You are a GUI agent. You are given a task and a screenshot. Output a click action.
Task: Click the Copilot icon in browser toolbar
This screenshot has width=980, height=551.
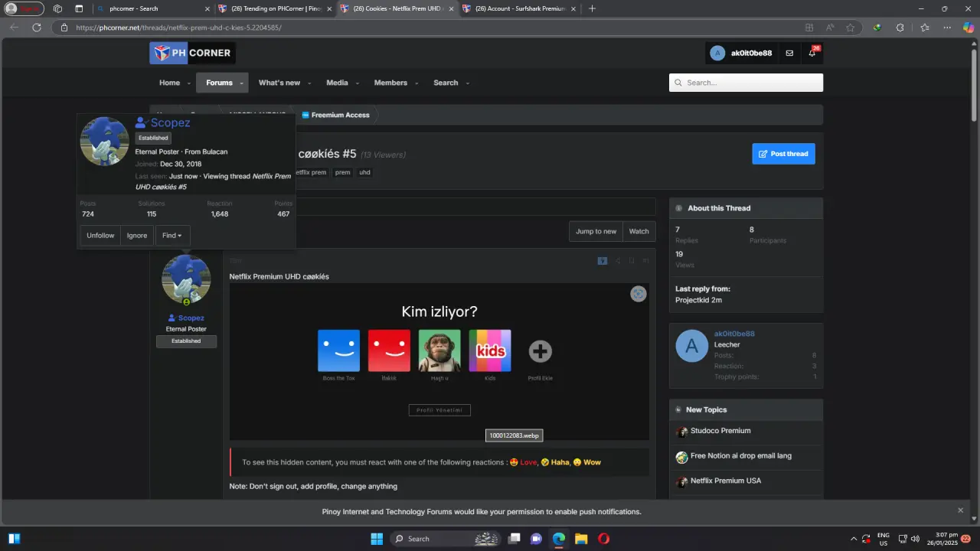coord(969,28)
